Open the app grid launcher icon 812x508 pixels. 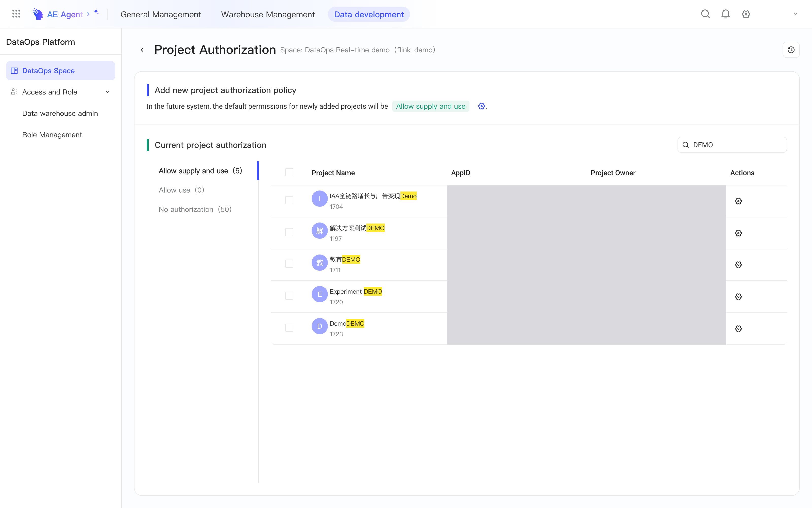pyautogui.click(x=16, y=14)
